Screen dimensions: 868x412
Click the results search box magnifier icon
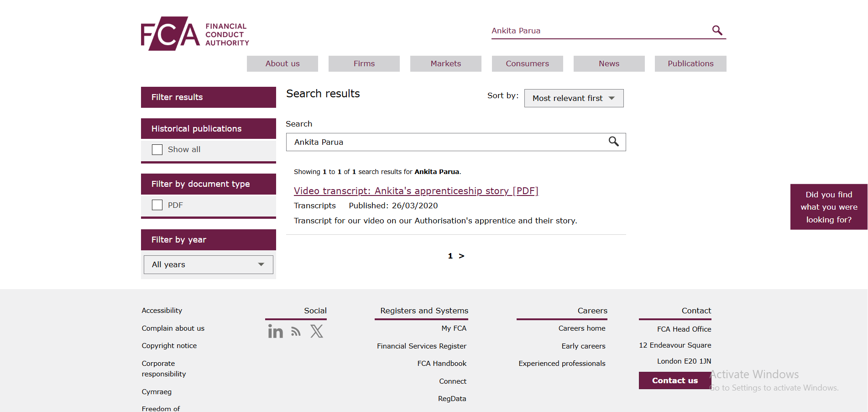[x=614, y=142]
